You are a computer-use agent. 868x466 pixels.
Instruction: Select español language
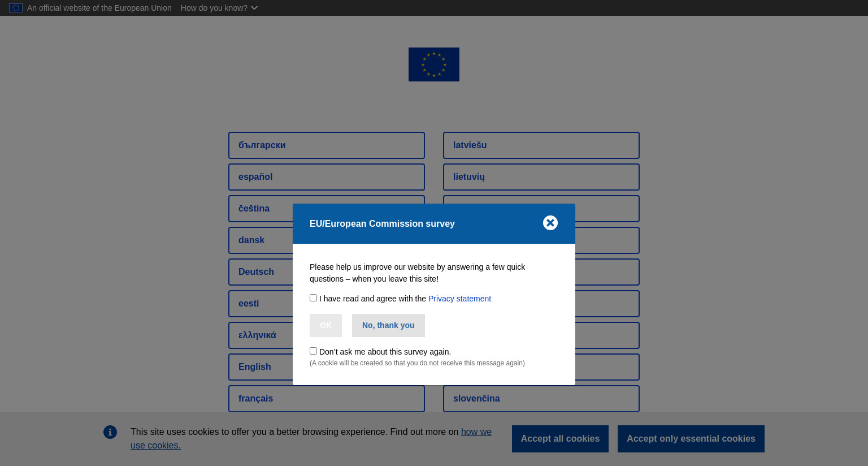coord(327,177)
